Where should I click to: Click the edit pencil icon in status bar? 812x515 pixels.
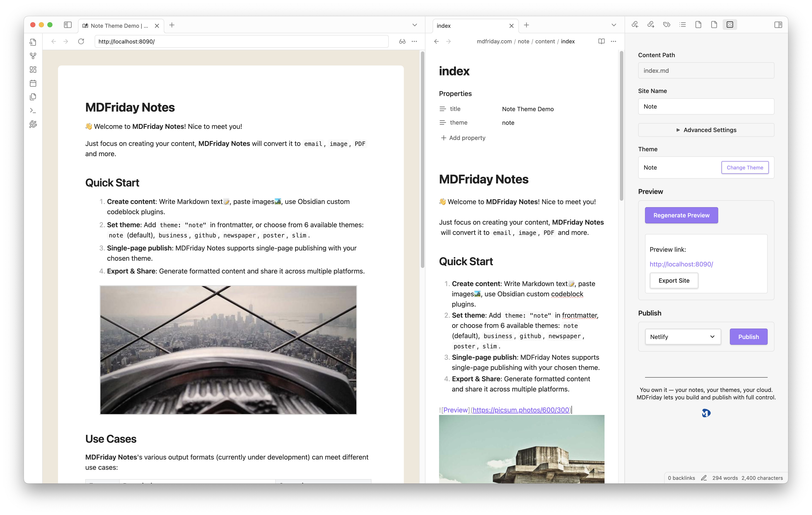[x=704, y=478]
